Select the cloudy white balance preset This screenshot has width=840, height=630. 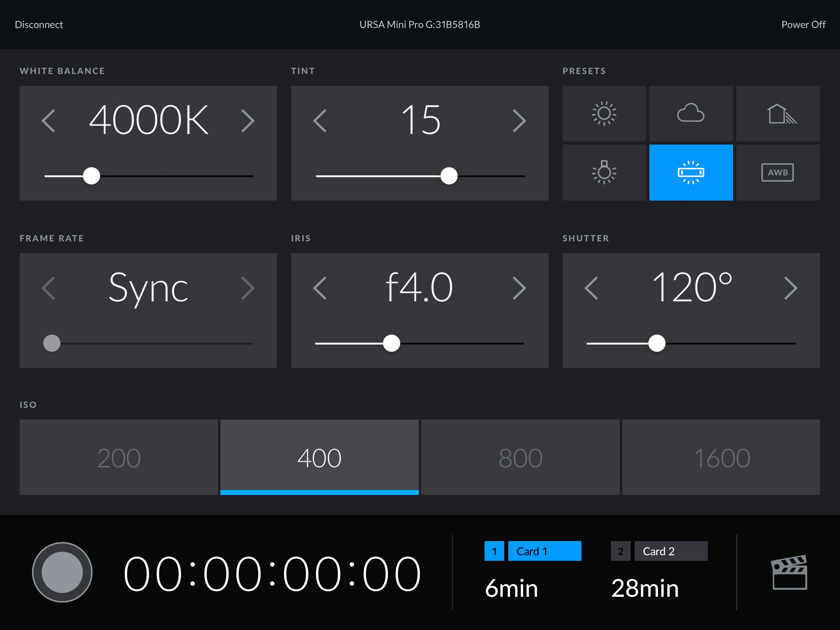[x=691, y=113]
